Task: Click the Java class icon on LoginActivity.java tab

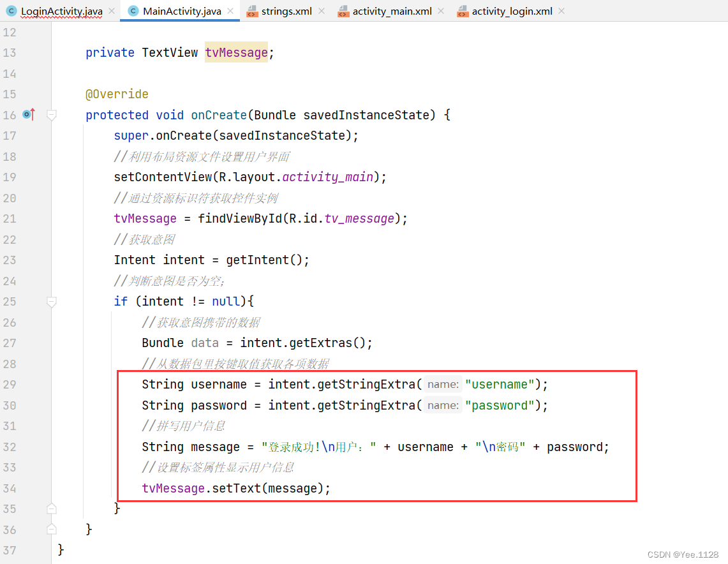Action: pyautogui.click(x=12, y=11)
